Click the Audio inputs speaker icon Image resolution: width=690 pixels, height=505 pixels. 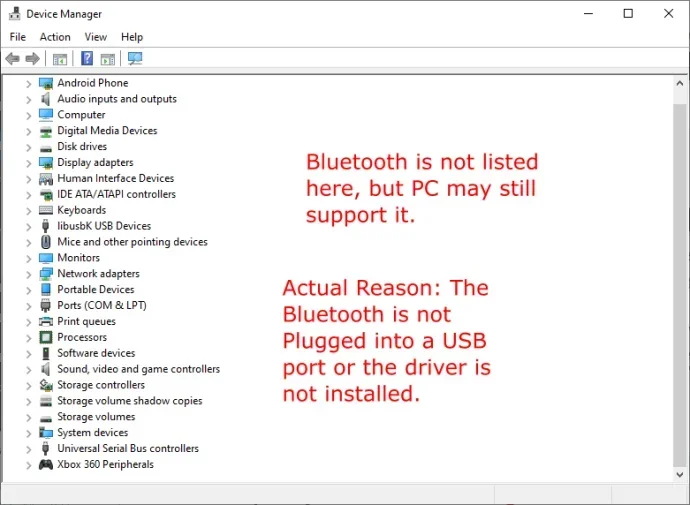[x=46, y=99]
